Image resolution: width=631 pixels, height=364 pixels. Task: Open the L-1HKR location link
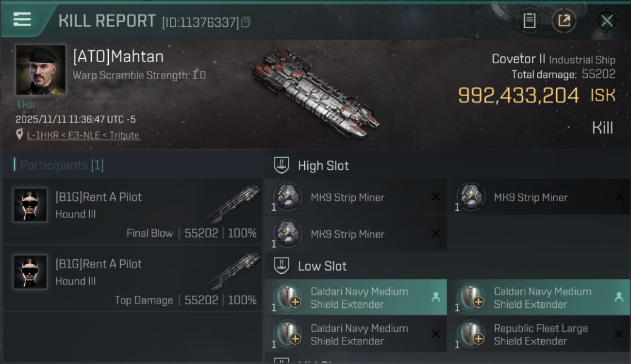pos(83,135)
